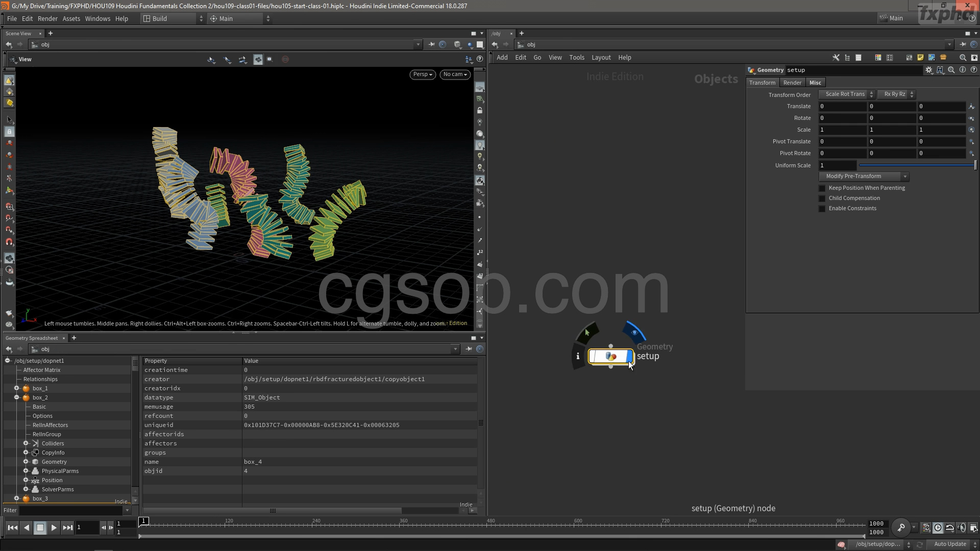Click the Uniform Scale slider
The height and width of the screenshot is (551, 980).
(x=916, y=165)
